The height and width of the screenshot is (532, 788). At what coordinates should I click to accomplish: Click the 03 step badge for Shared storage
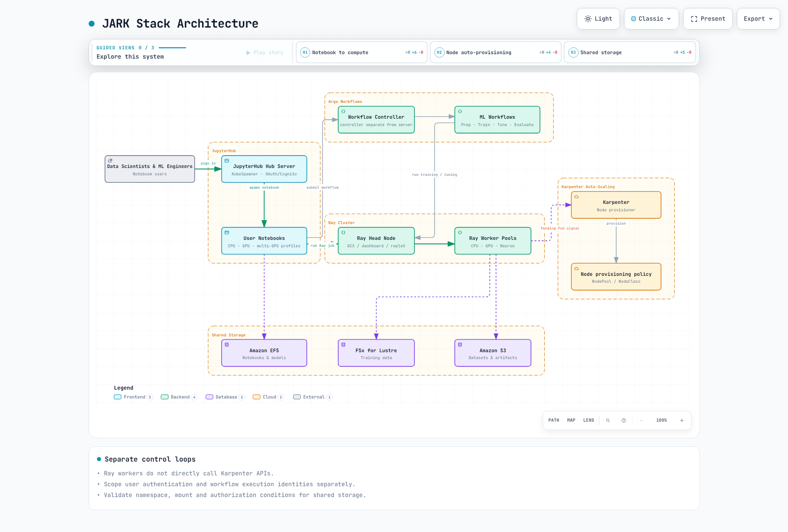coord(573,53)
